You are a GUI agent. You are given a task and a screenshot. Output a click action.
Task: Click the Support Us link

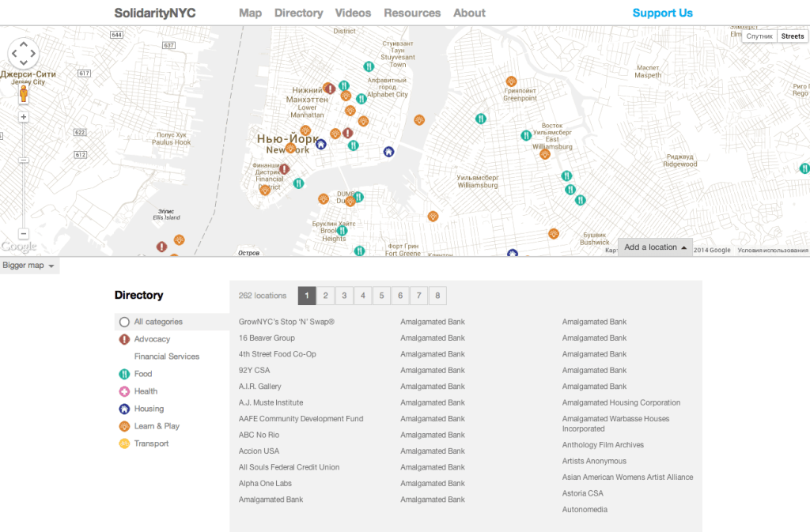coord(662,13)
